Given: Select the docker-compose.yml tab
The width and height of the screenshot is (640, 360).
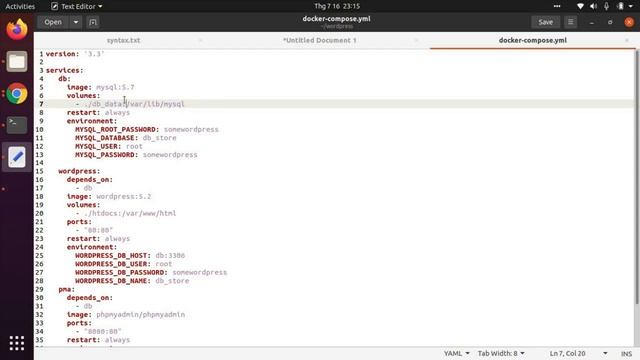Looking at the screenshot, I should [533, 40].
